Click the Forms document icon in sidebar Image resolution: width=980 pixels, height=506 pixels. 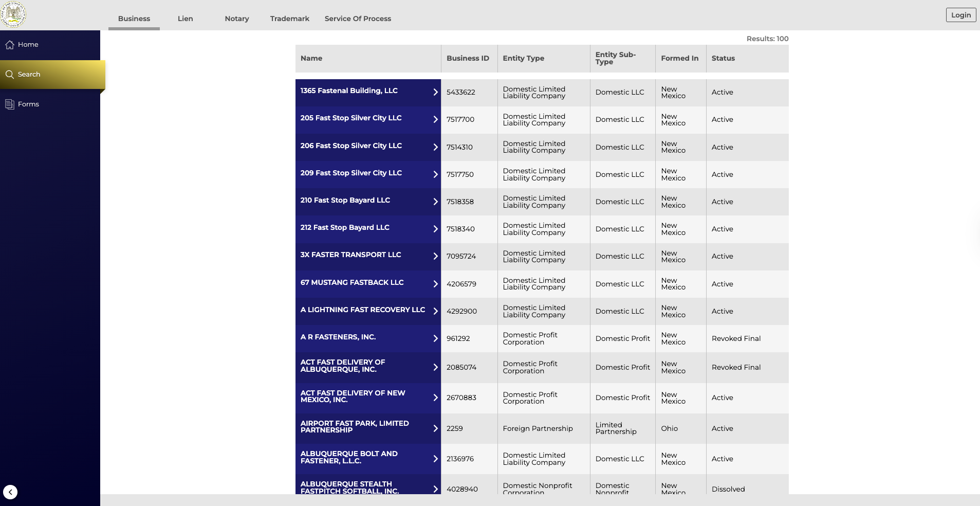10,104
